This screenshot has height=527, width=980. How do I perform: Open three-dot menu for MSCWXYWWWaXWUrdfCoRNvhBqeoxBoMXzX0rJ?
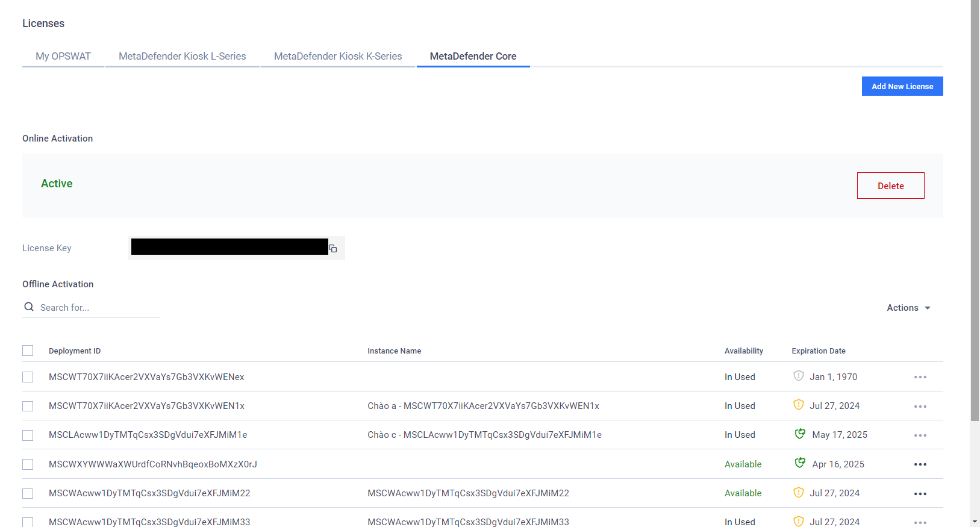[920, 464]
